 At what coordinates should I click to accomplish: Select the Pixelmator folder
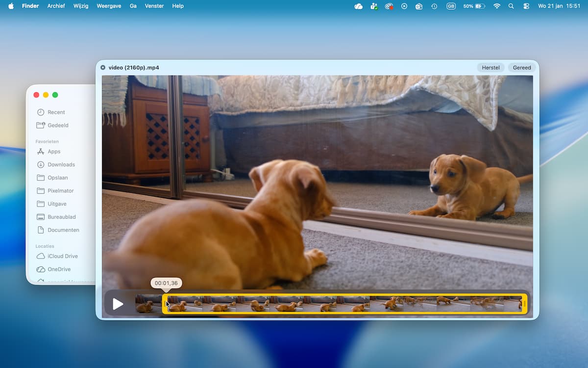pos(60,191)
